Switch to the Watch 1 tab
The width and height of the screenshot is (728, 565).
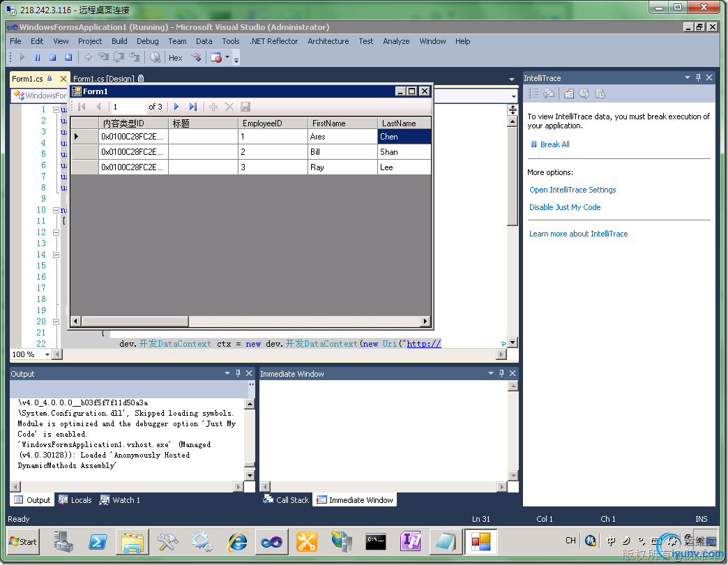click(120, 500)
